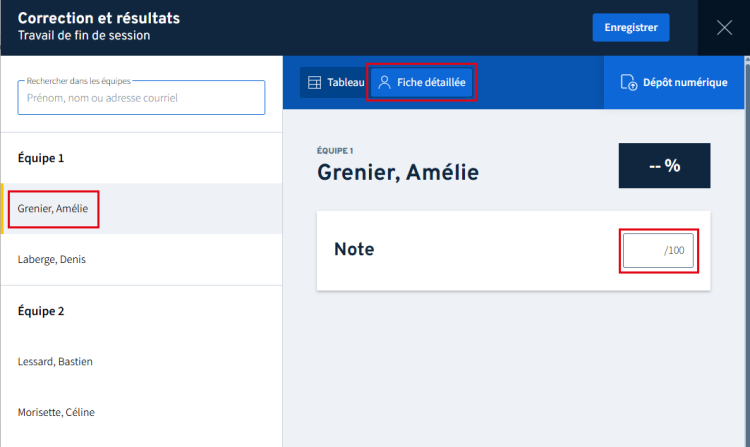Close the Correction et résultats panel
This screenshot has width=750, height=447.
tap(724, 28)
